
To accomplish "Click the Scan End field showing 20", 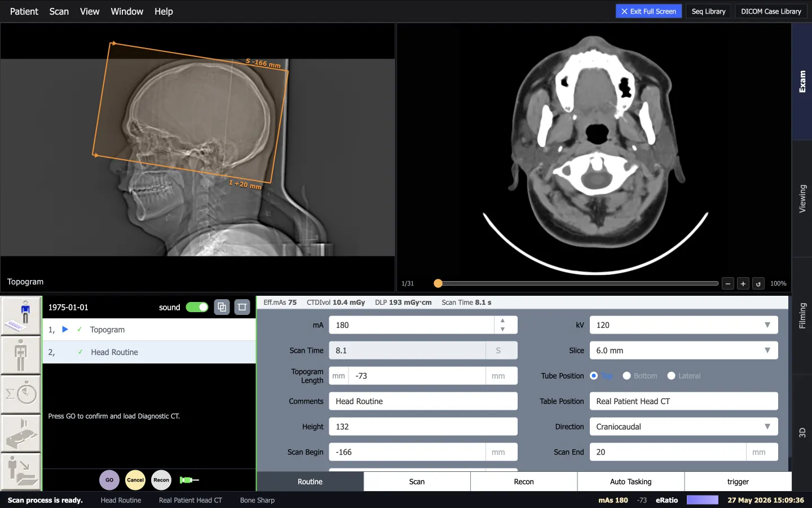I will pyautogui.click(x=668, y=452).
